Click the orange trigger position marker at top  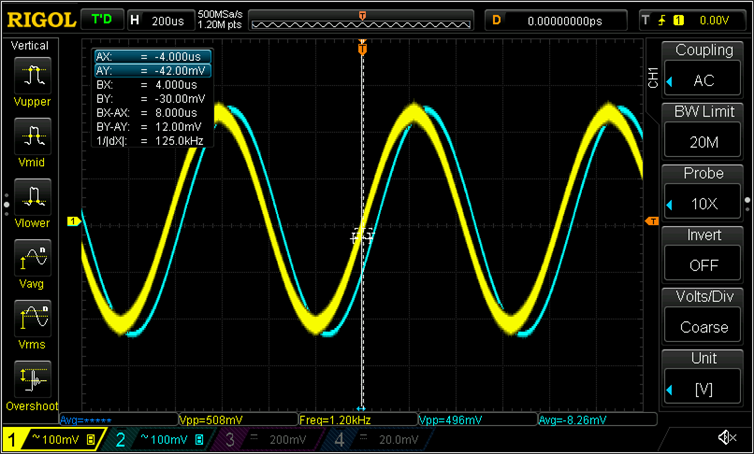point(362,48)
